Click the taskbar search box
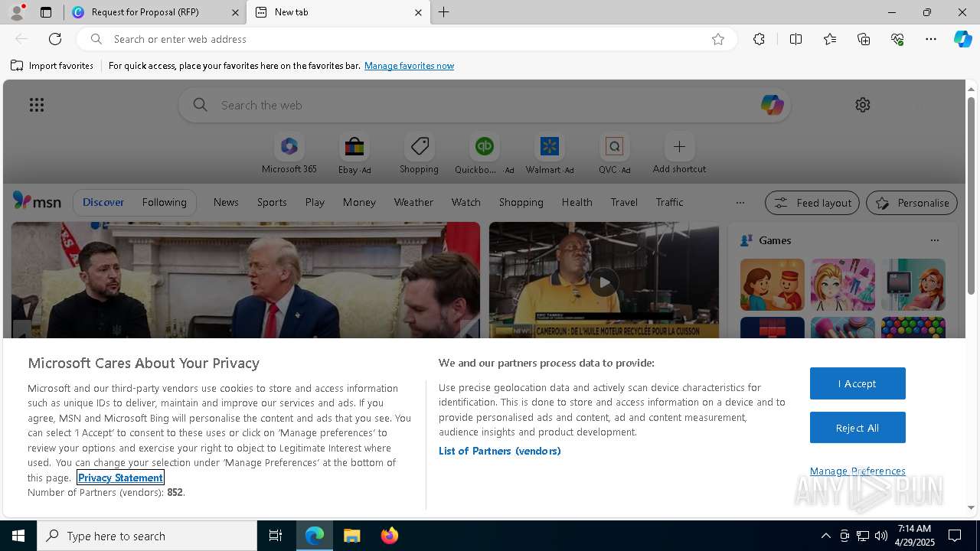The width and height of the screenshot is (980, 551). click(147, 536)
